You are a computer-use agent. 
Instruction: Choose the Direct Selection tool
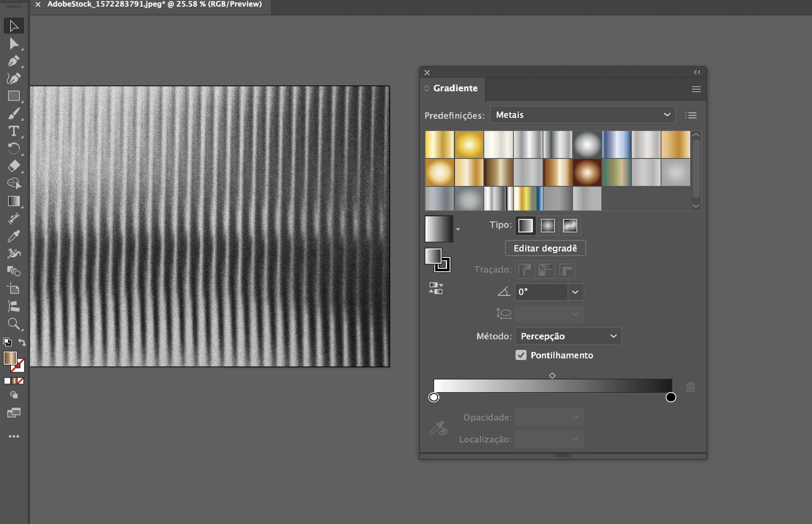pyautogui.click(x=14, y=43)
